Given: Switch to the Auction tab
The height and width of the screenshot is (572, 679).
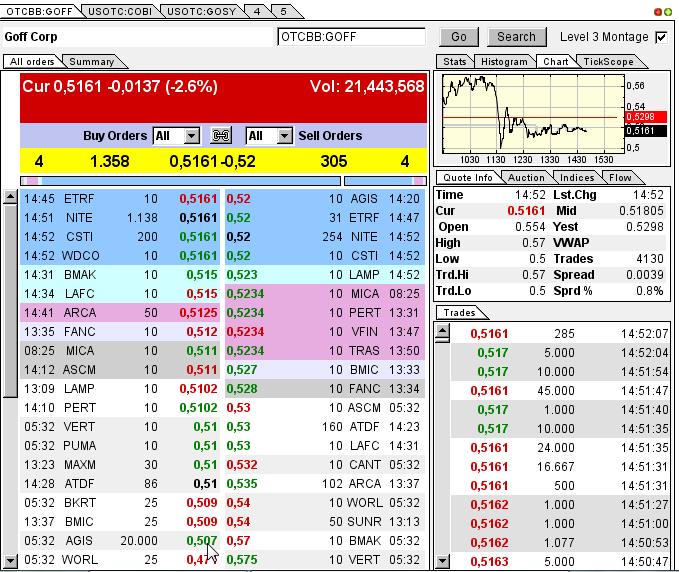Looking at the screenshot, I should 526,178.
